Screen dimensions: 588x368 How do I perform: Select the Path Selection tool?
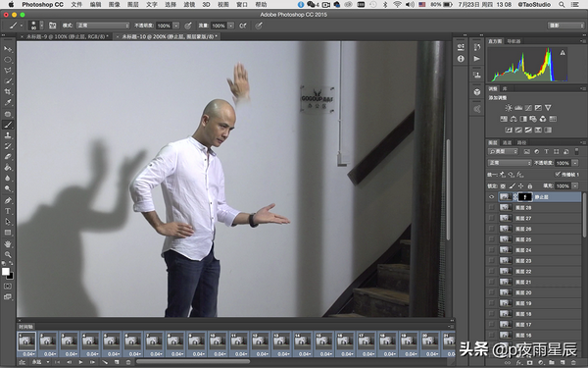pos(8,222)
